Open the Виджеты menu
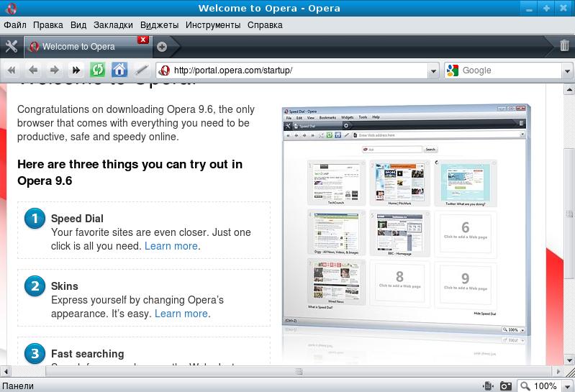The height and width of the screenshot is (392, 575). [160, 25]
